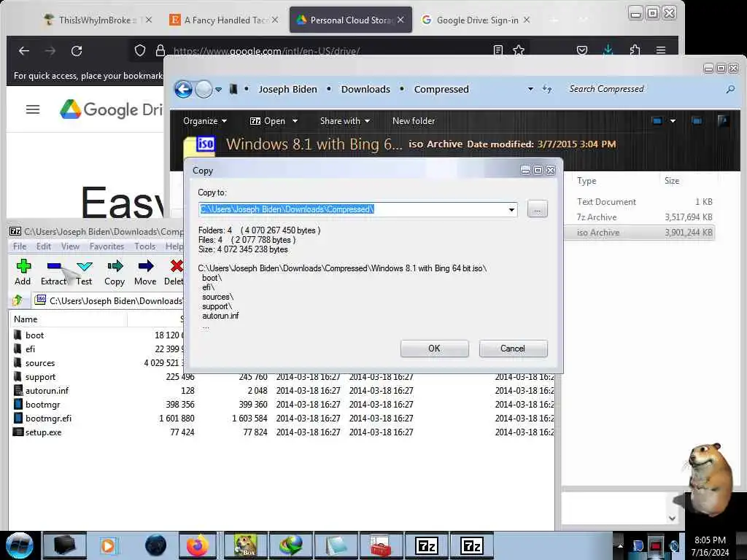Screen dimensions: 747x560
Task: Click OK in the Copy dialog
Action: pyautogui.click(x=435, y=349)
